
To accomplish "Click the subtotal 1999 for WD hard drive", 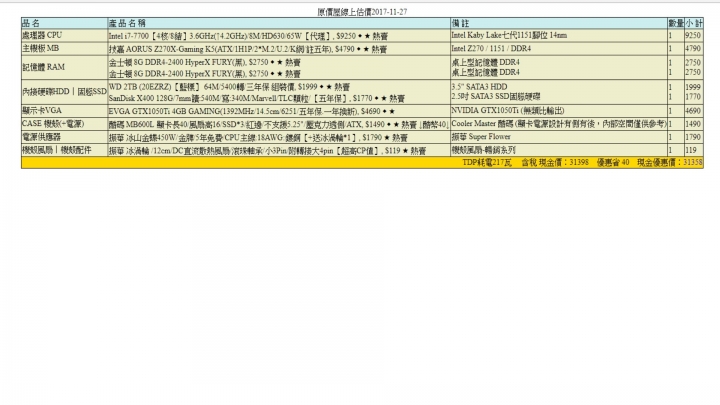I will tap(693, 87).
